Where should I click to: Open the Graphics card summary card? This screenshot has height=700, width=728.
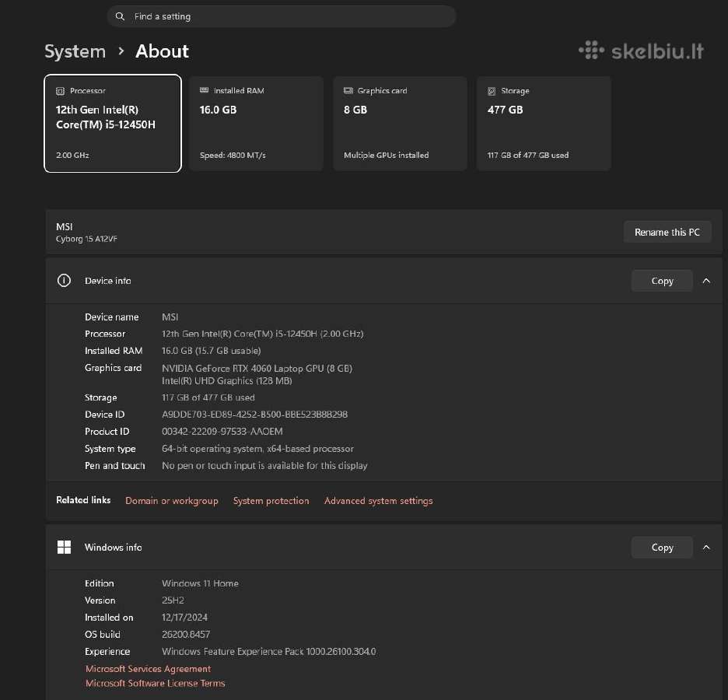point(401,124)
